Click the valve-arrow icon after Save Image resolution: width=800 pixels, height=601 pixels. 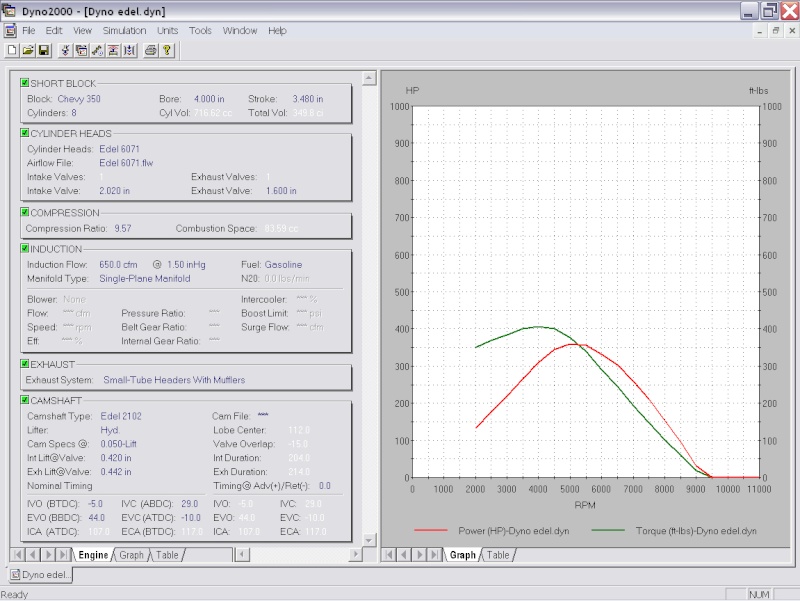[x=65, y=50]
